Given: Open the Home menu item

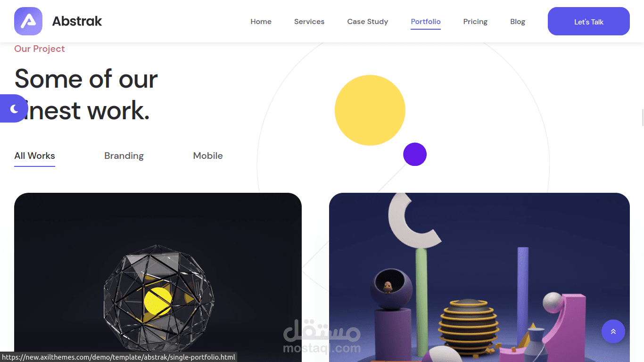Looking at the screenshot, I should pyautogui.click(x=261, y=22).
